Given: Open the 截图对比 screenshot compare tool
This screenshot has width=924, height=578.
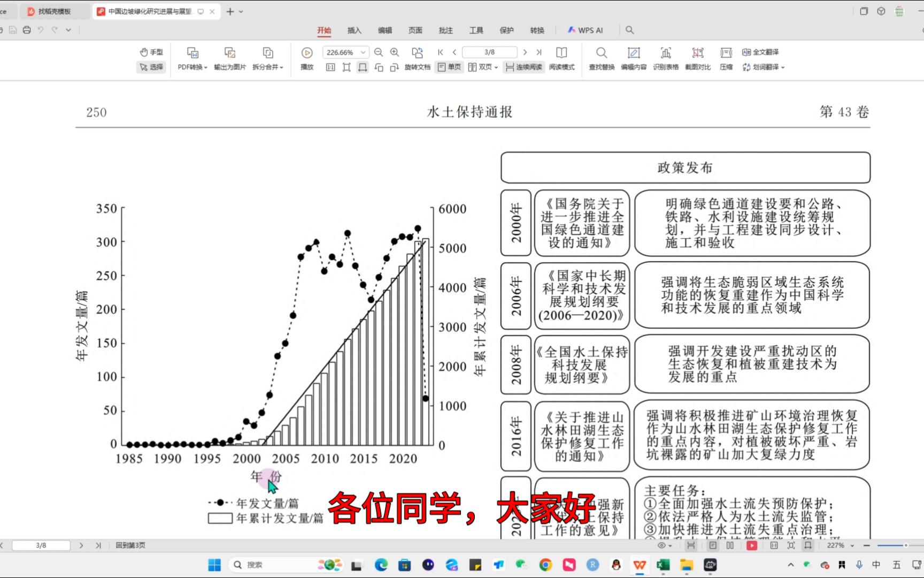Looking at the screenshot, I should pos(698,59).
